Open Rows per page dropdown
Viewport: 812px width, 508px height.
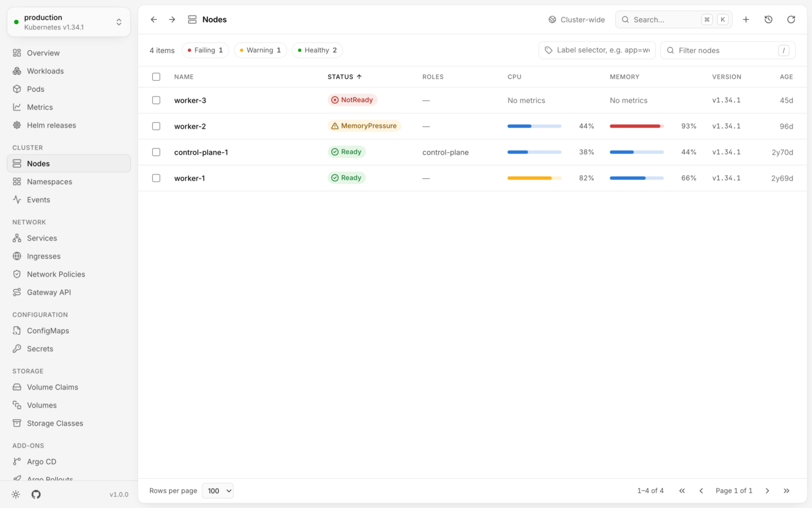pos(218,491)
